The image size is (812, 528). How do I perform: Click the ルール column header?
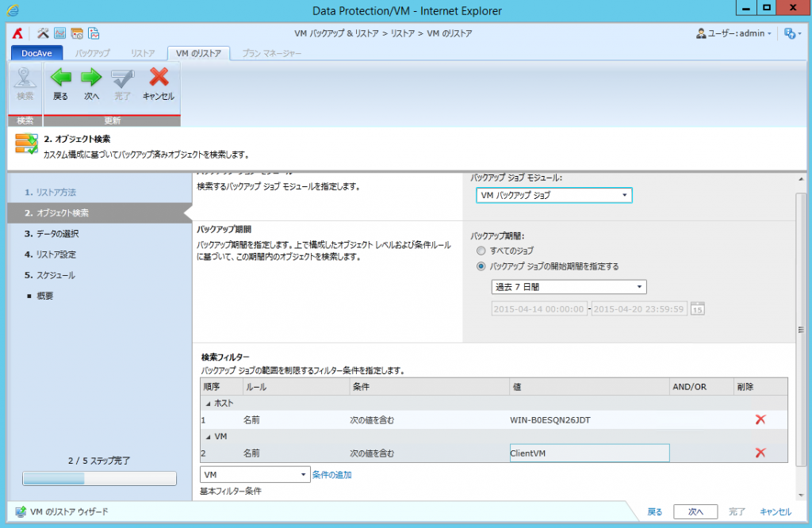pyautogui.click(x=297, y=387)
